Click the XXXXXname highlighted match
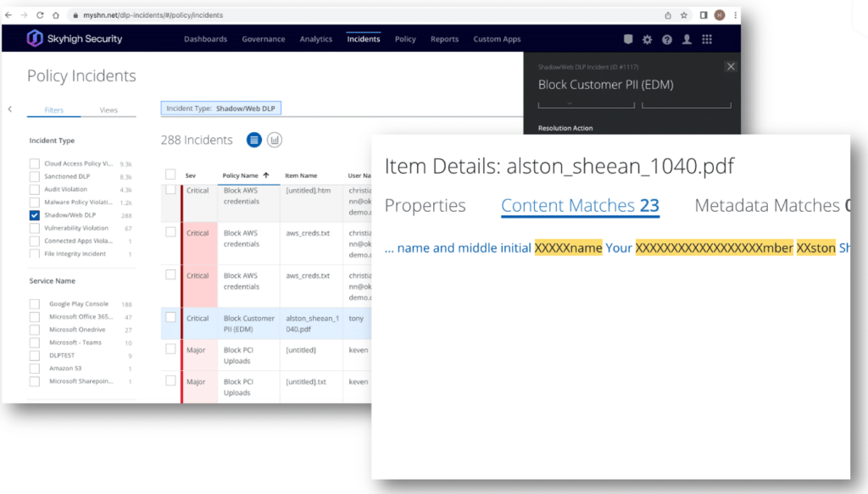The height and width of the screenshot is (494, 868). [x=569, y=247]
